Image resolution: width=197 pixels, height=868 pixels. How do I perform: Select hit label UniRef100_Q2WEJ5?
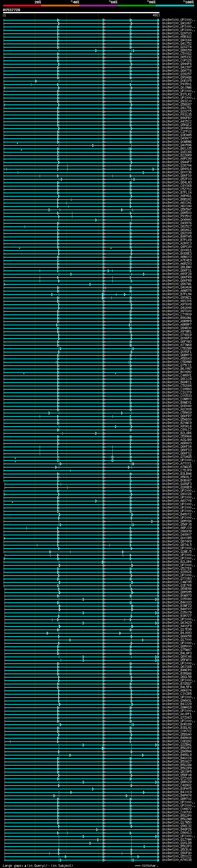point(177,551)
